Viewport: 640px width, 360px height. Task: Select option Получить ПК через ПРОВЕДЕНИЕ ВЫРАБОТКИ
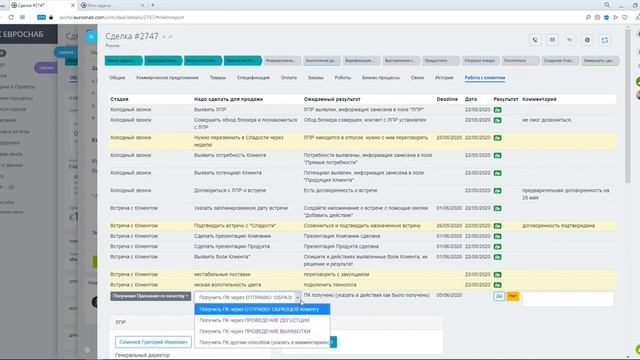[x=262, y=331]
